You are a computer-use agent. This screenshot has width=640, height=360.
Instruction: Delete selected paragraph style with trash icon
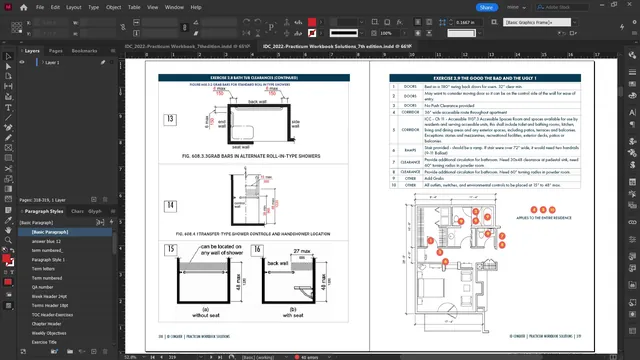point(105,351)
